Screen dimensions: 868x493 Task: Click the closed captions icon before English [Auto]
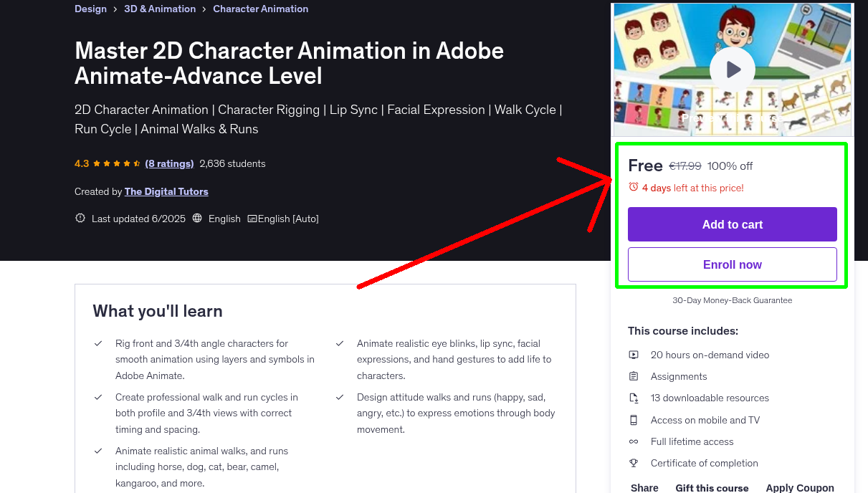click(x=252, y=218)
